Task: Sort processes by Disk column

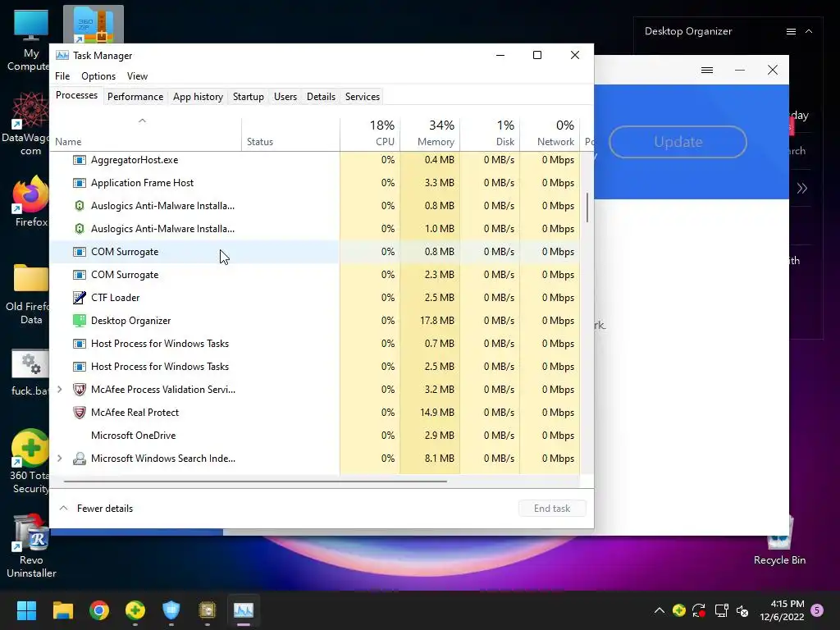Action: 490,135
